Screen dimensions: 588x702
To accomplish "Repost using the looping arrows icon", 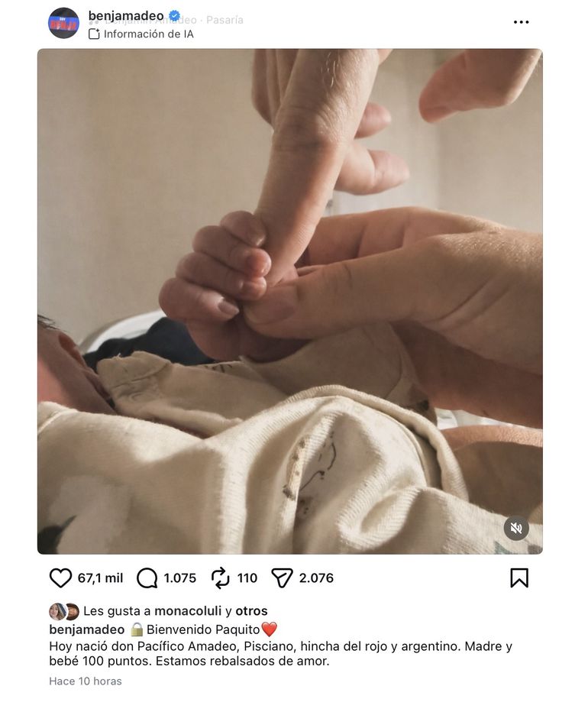I will click(x=220, y=578).
